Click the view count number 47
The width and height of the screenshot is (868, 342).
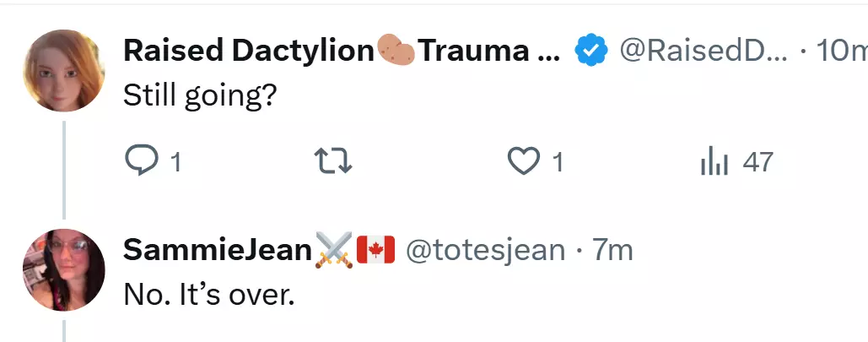(x=757, y=162)
